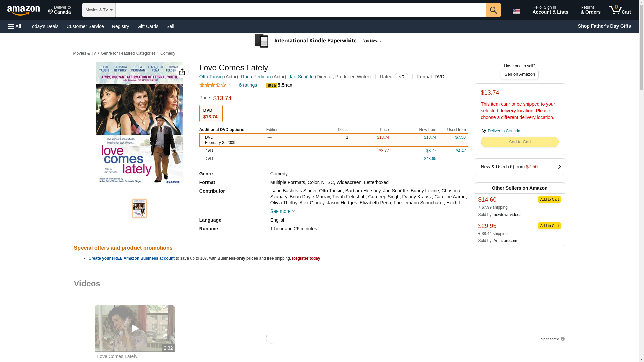
Task: Open the All hamburger menu
Action: tap(15, 26)
